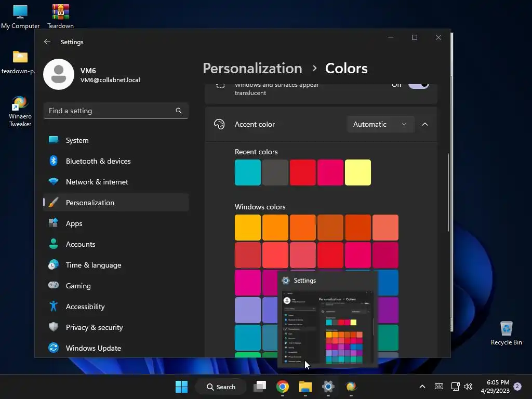
Task: Collapse the Accent color section chevron
Action: pos(425,124)
